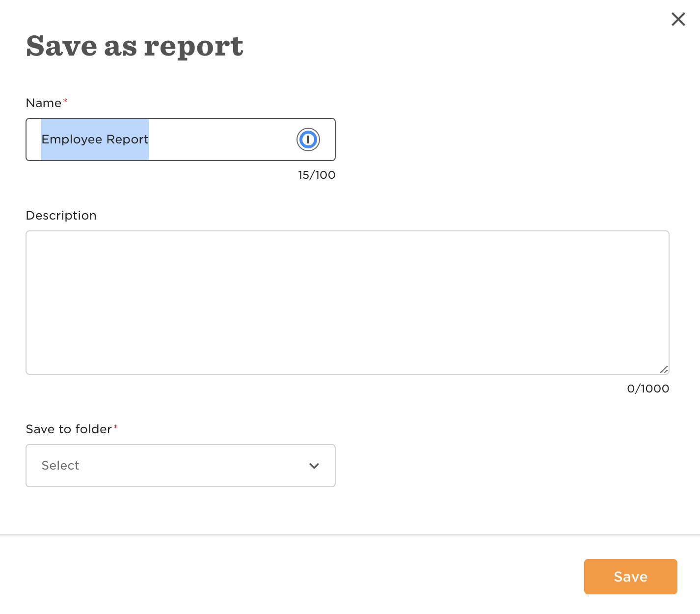Click the Name field label
Screen dimensions: 700x614
(x=44, y=103)
